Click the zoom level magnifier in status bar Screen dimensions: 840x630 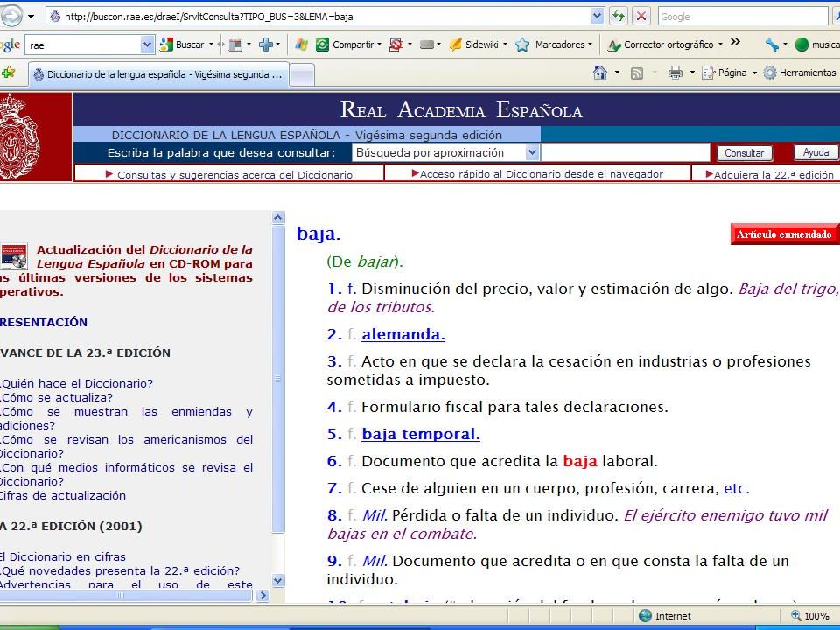[796, 615]
